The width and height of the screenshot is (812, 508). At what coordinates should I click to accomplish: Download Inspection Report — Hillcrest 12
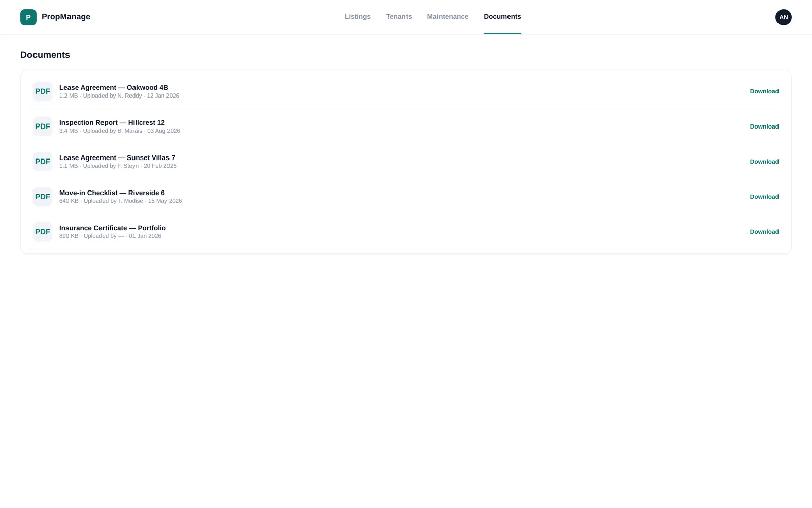764,126
